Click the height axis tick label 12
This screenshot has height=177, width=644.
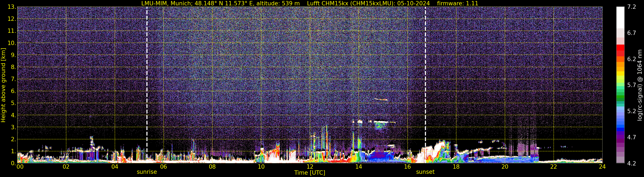pos(12,19)
